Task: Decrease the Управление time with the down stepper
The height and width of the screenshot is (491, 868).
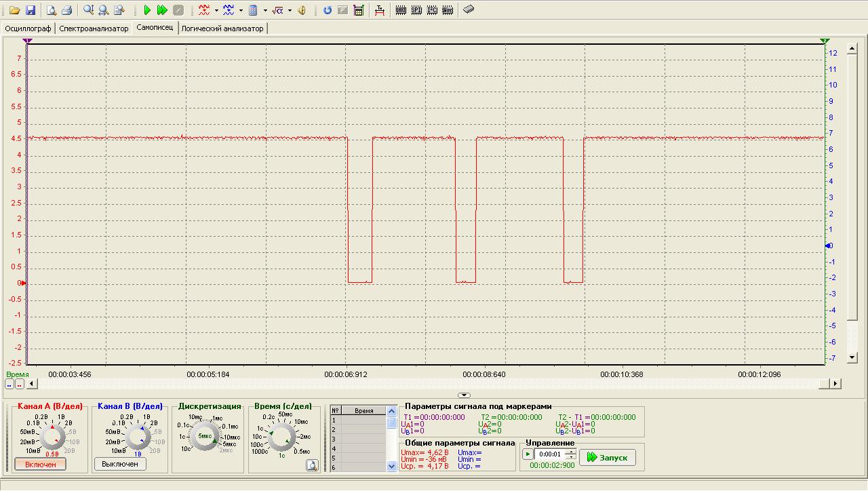Action: click(571, 457)
